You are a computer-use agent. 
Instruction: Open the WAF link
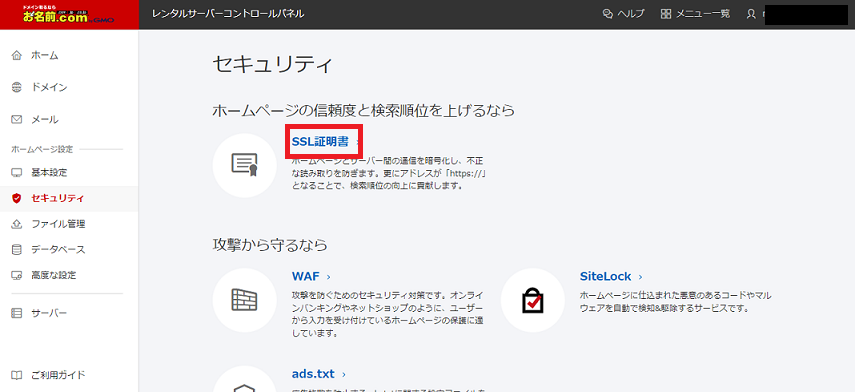tap(305, 276)
